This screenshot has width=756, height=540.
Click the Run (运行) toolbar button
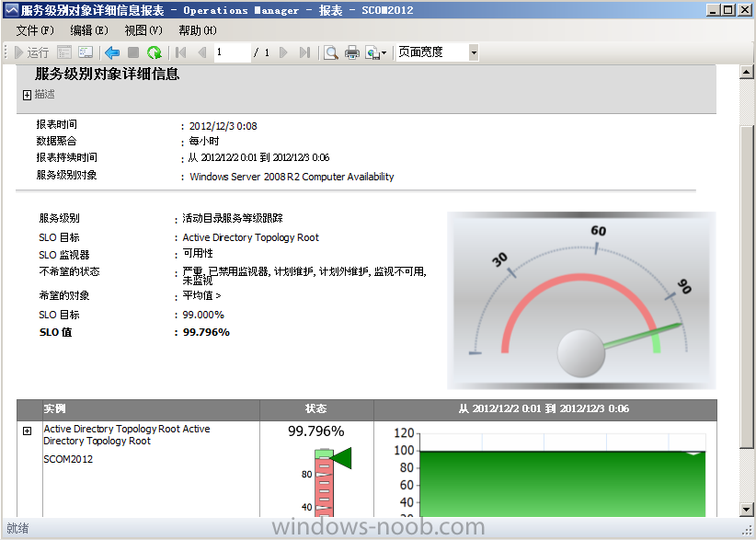point(32,52)
